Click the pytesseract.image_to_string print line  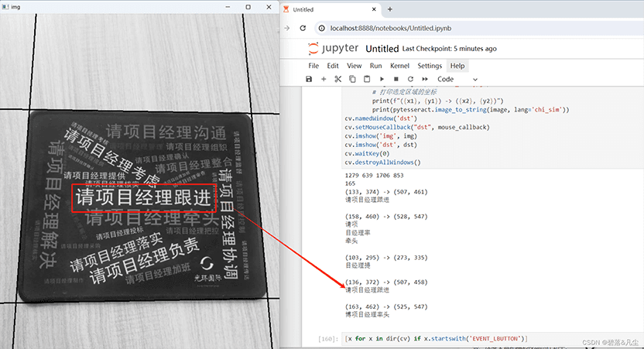pyautogui.click(x=471, y=110)
